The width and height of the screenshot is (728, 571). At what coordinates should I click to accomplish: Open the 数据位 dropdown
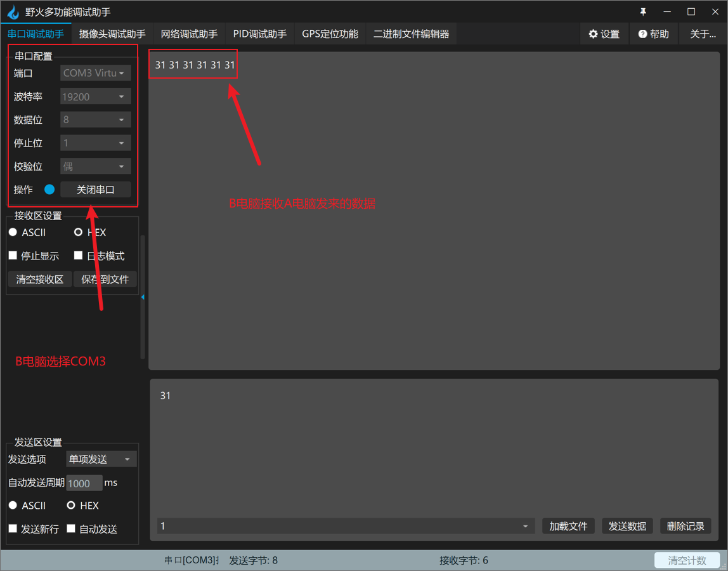tap(96, 120)
